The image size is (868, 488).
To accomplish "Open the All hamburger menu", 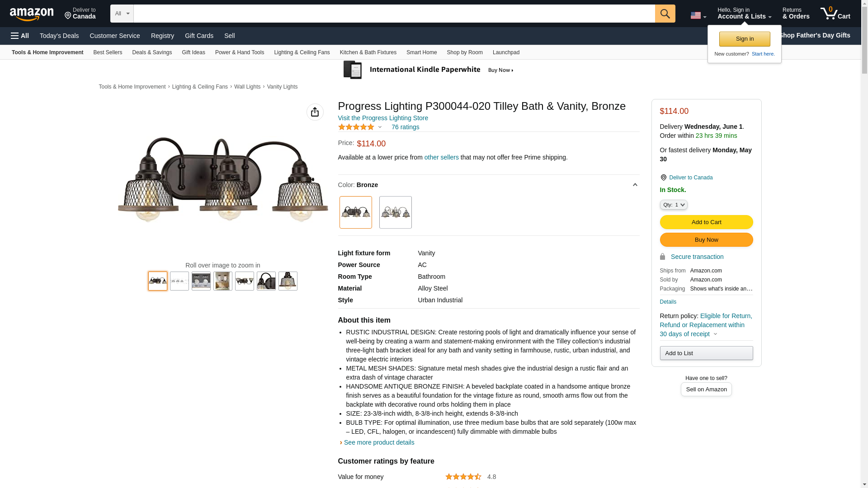I will 20,36.
